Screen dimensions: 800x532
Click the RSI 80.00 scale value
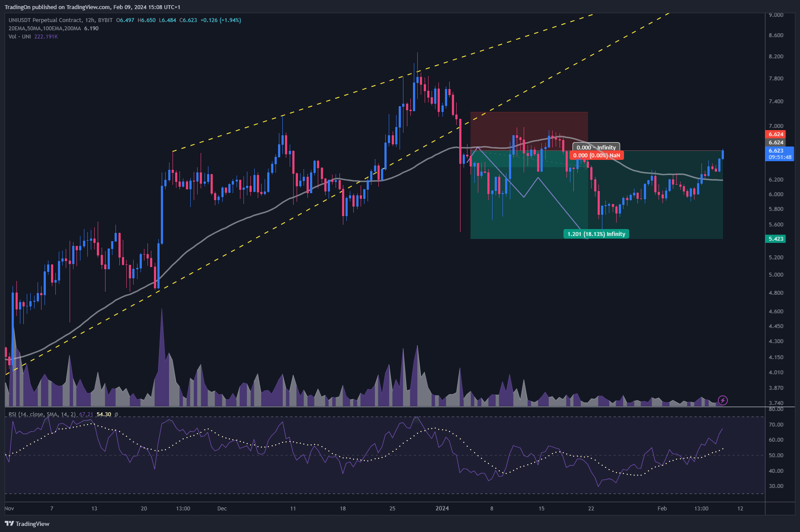point(776,409)
